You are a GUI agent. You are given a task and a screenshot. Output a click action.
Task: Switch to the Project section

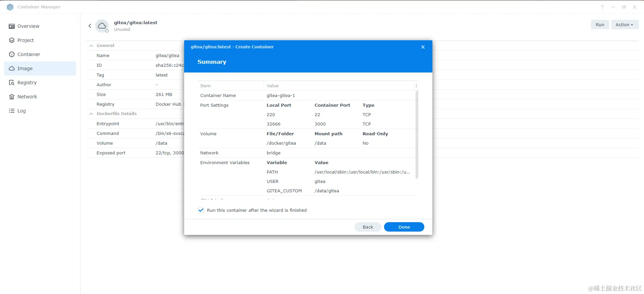coord(40,40)
